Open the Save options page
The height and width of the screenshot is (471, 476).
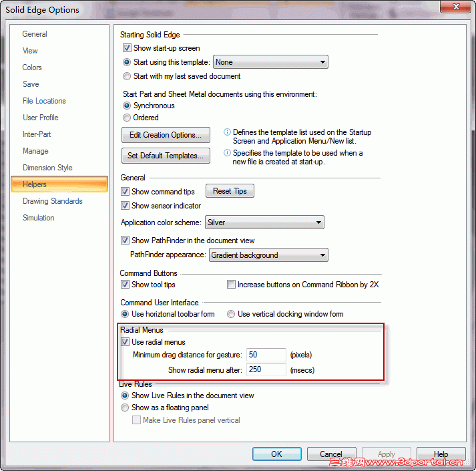coord(31,84)
